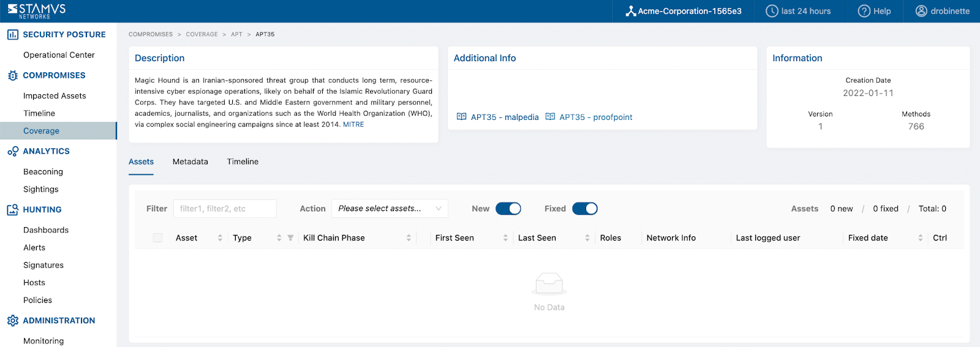Go to APT breadcrumb
Viewport: 980px width, 347px height.
[x=236, y=34]
